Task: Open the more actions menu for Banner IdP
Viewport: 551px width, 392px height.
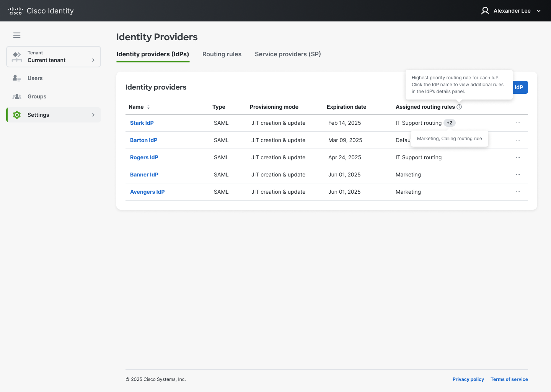Action: pos(518,175)
